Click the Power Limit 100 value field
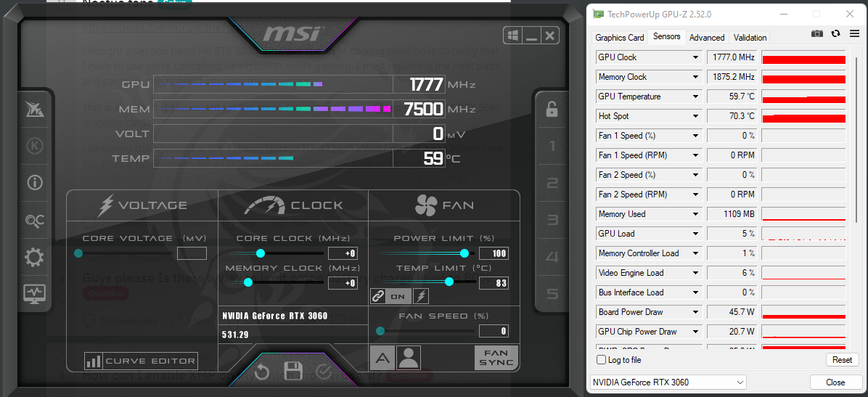The width and height of the screenshot is (868, 397). pos(494,253)
